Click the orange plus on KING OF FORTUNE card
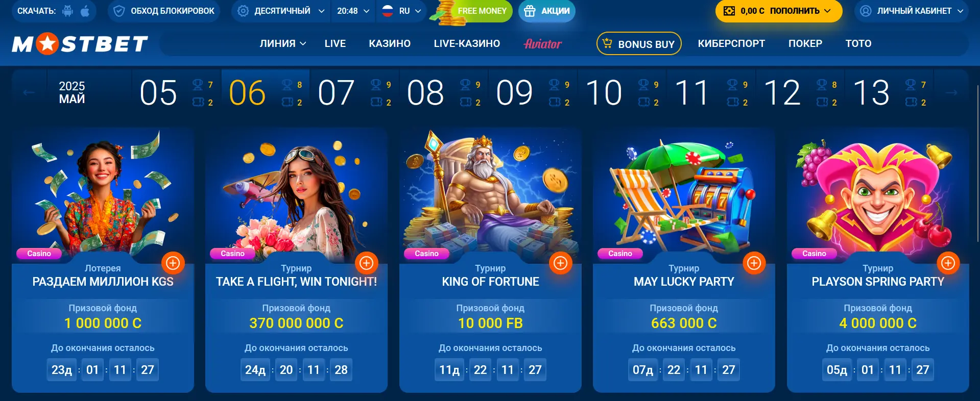 (561, 263)
